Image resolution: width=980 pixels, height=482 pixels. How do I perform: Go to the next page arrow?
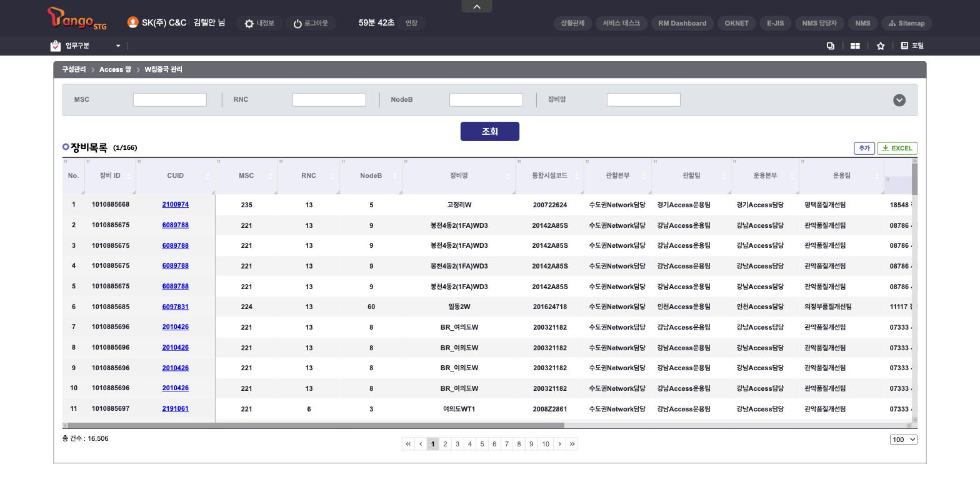[x=559, y=444]
